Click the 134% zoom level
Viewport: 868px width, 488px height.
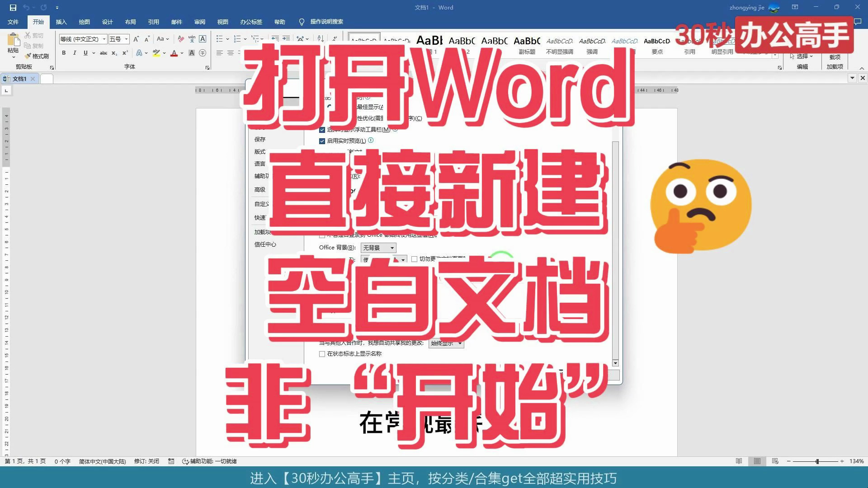pos(856,461)
